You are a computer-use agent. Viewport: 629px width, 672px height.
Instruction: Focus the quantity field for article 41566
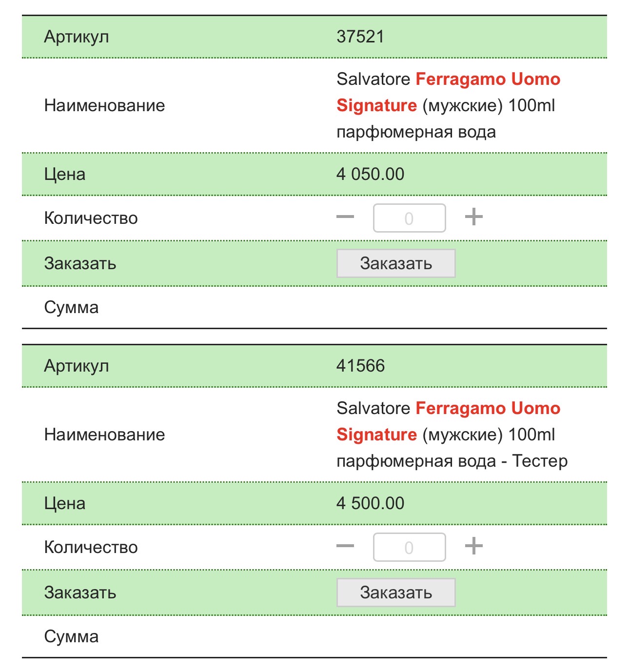409,547
